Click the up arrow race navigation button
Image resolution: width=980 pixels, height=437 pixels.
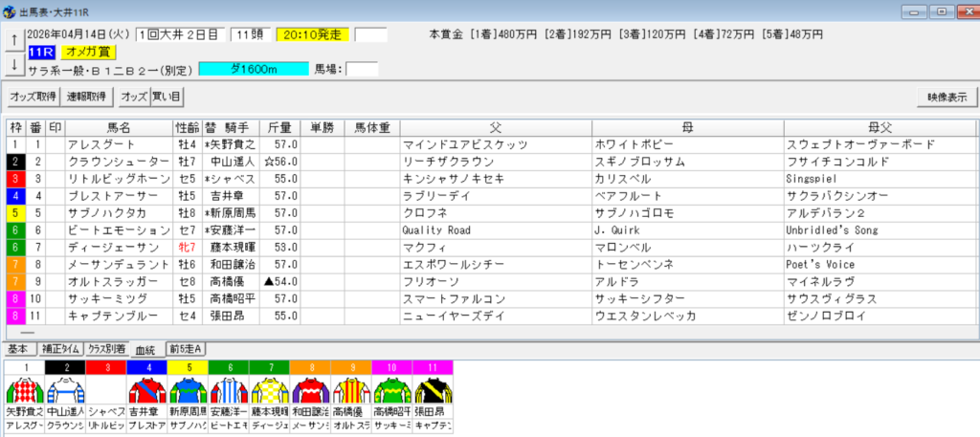[13, 39]
